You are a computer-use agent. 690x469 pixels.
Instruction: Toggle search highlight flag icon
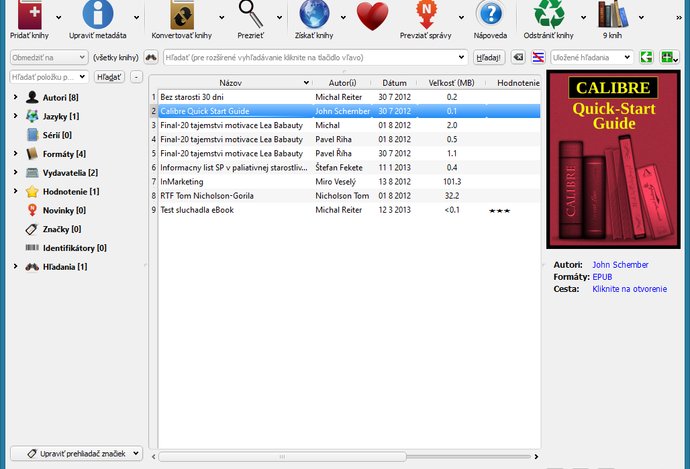(538, 57)
